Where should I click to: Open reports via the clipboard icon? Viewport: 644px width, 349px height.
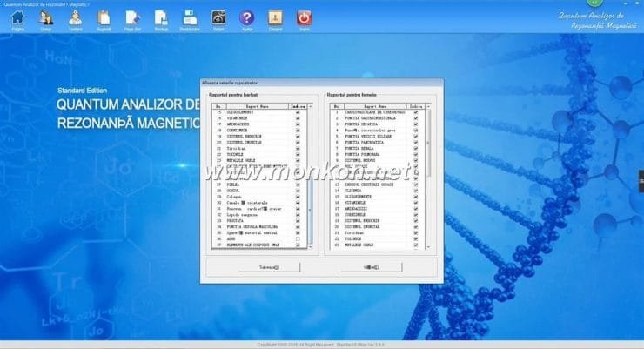[x=104, y=18]
